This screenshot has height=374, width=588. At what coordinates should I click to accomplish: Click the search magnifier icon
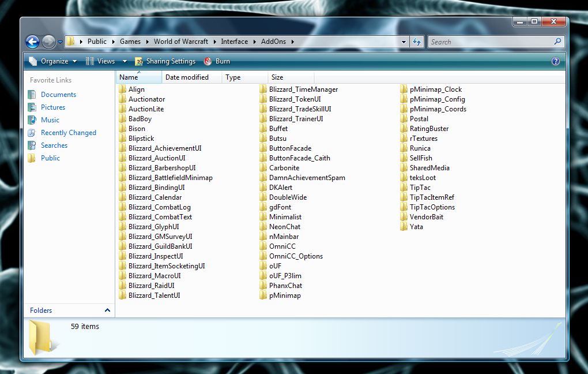[557, 42]
